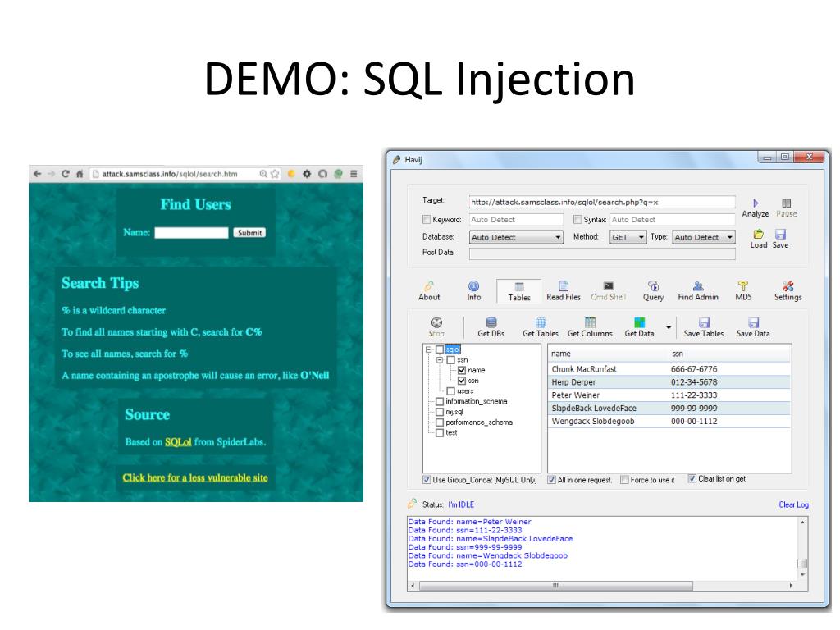Viewport: 840px width, 630px height.
Task: Open the Database Auto Detect dropdown
Action: pos(516,237)
